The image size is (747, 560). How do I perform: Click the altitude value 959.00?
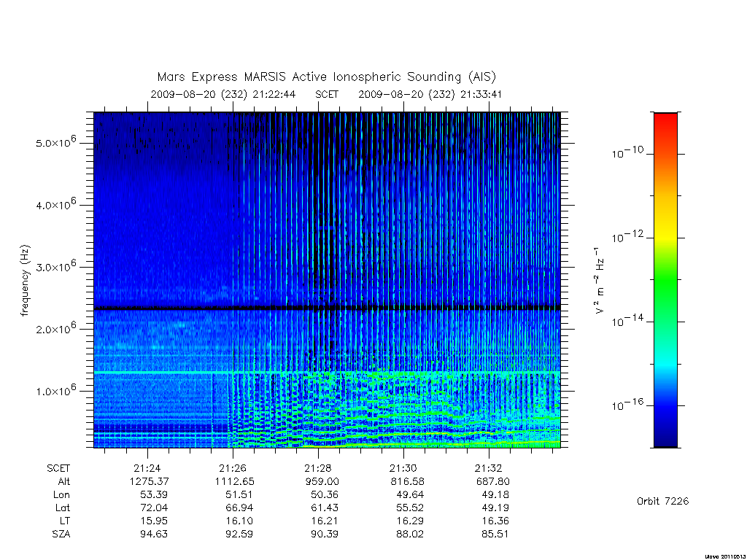pyautogui.click(x=322, y=481)
